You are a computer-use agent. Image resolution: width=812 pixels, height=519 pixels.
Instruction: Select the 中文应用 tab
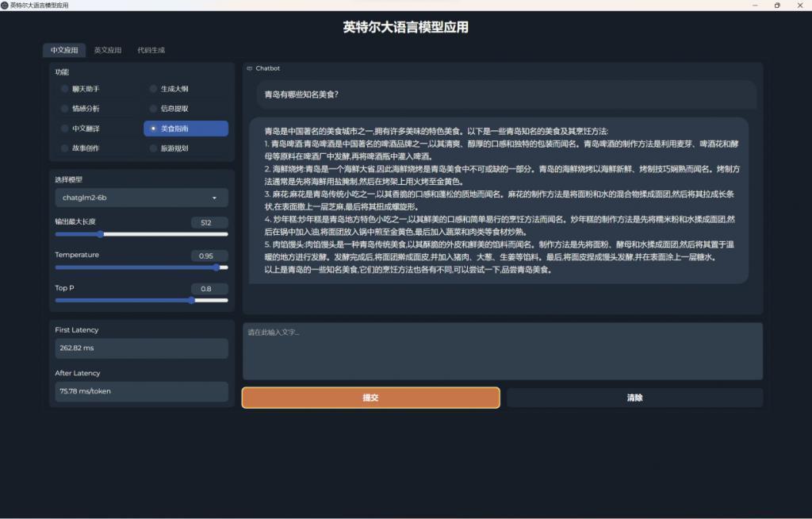tap(64, 49)
